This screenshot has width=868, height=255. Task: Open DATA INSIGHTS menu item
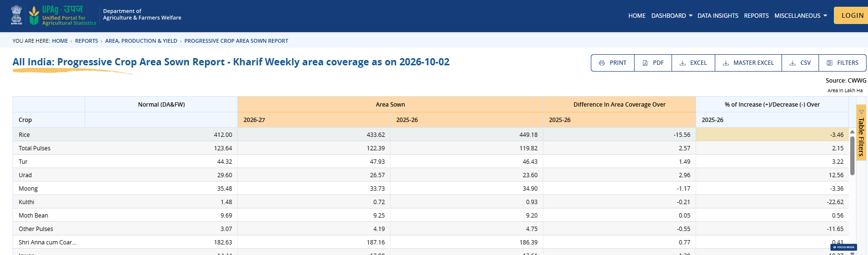pos(718,16)
